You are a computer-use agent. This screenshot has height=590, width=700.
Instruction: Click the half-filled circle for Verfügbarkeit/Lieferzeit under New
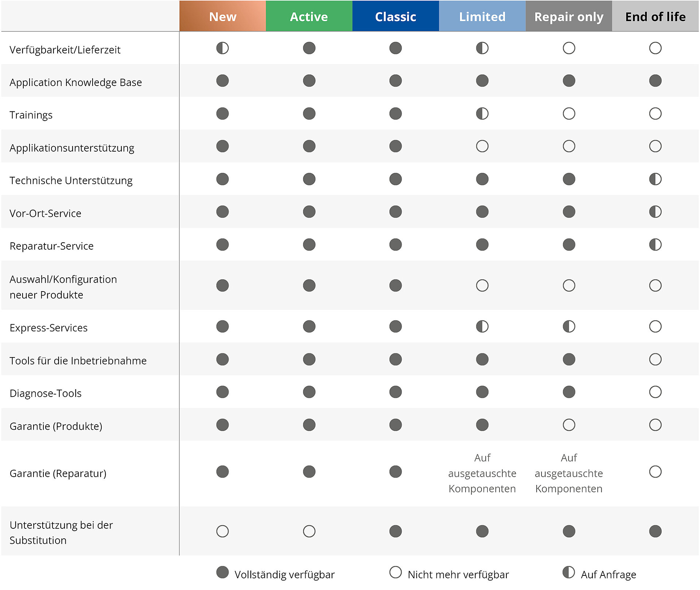click(222, 48)
